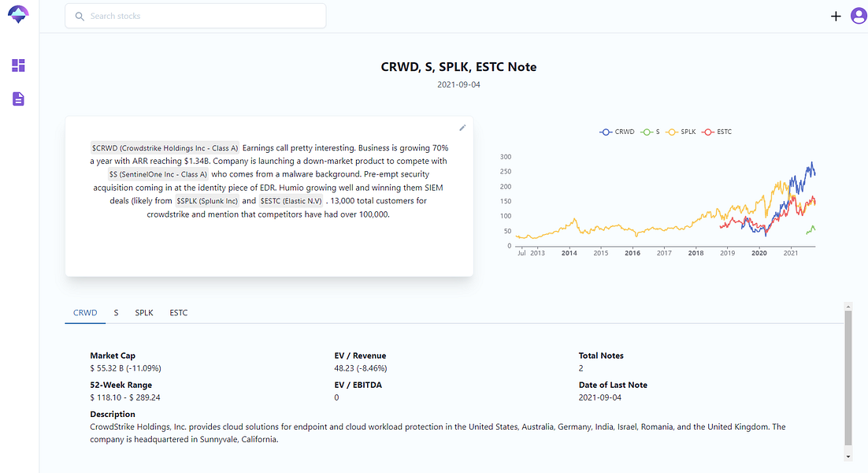
Task: Toggle CRWD series in chart legend
Action: (x=617, y=132)
